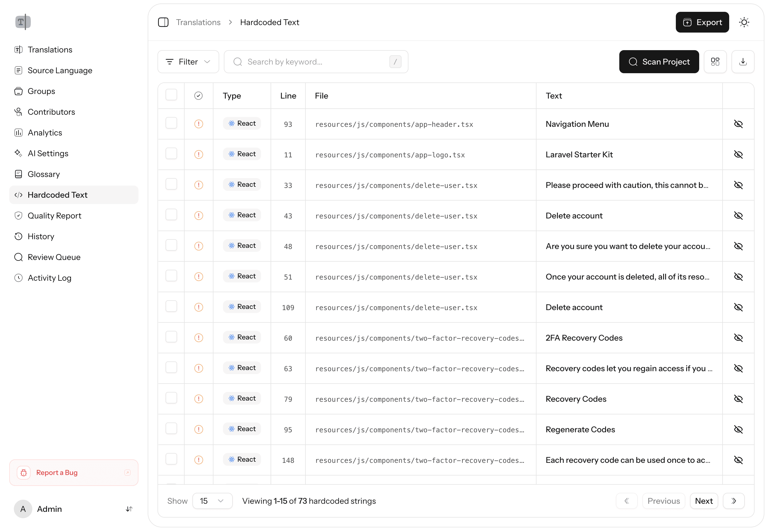Open the Filter dropdown

pyautogui.click(x=188, y=61)
